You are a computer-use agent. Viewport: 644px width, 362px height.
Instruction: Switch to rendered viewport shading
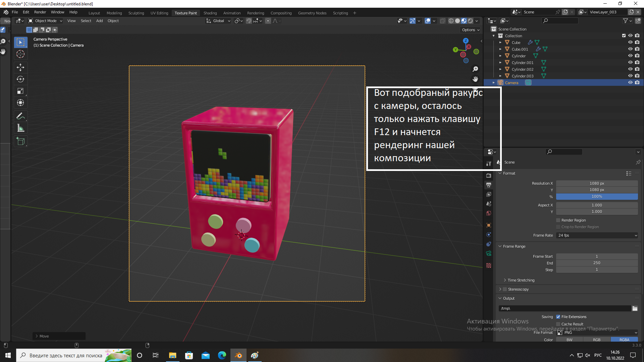(470, 21)
